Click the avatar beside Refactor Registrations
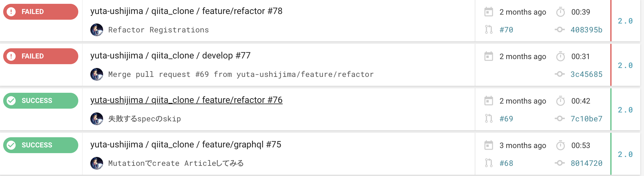 tap(97, 30)
